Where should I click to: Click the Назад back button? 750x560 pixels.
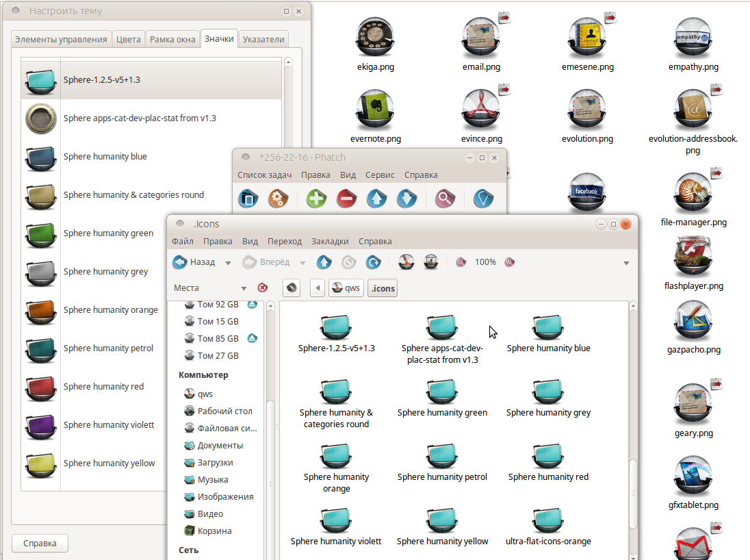point(194,262)
